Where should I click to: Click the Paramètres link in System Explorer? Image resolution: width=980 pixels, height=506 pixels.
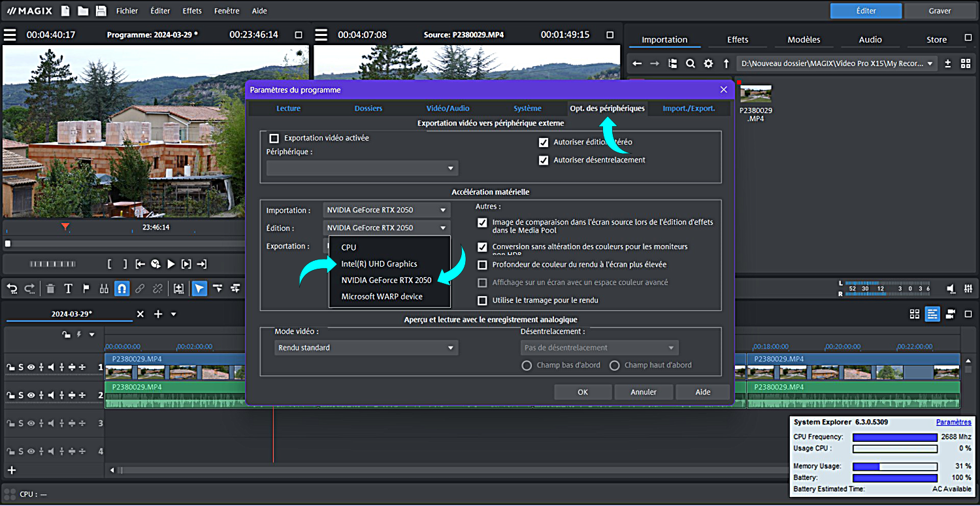pyautogui.click(x=953, y=422)
